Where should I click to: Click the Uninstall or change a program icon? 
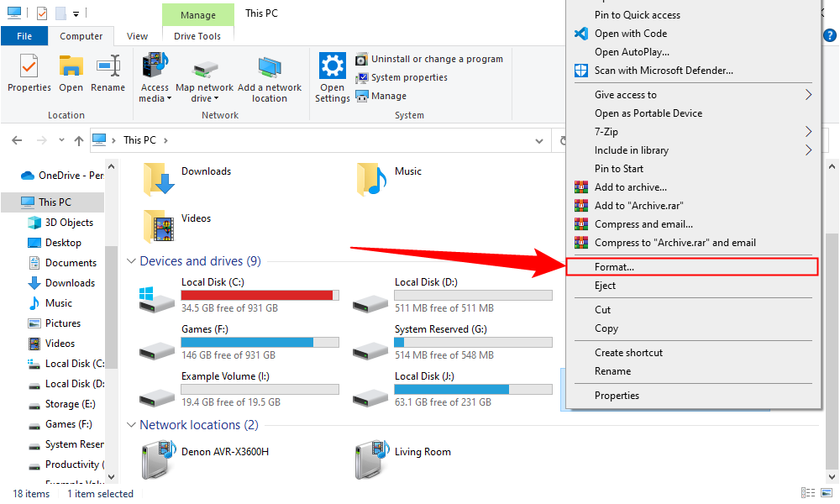(x=362, y=59)
